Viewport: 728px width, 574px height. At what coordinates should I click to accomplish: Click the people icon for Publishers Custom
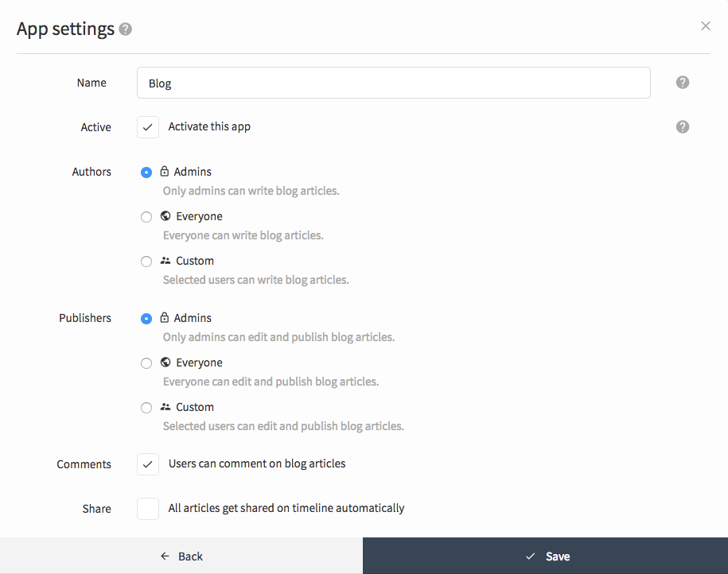tap(165, 406)
